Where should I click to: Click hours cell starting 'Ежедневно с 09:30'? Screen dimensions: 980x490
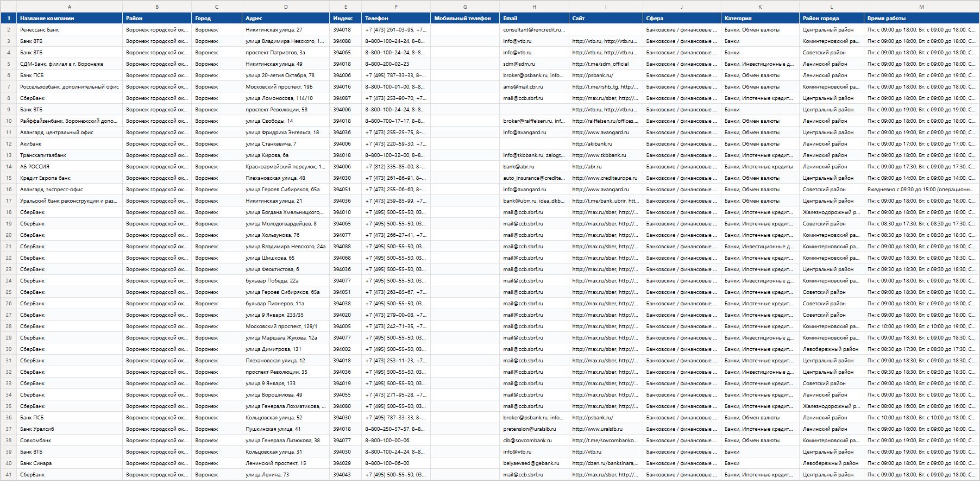921,190
